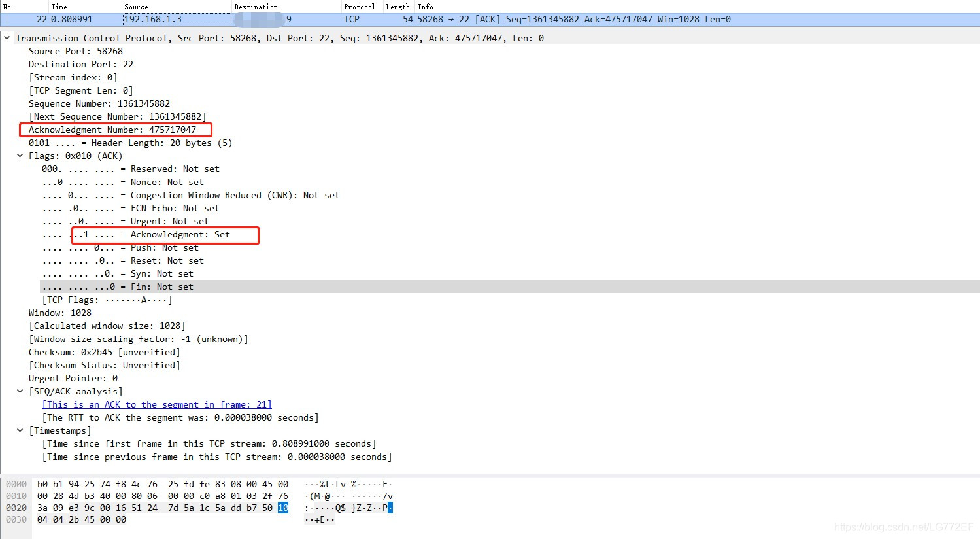Select source address 192.168.1.3 cell
Screen dimensions: 980x539
[x=177, y=19]
